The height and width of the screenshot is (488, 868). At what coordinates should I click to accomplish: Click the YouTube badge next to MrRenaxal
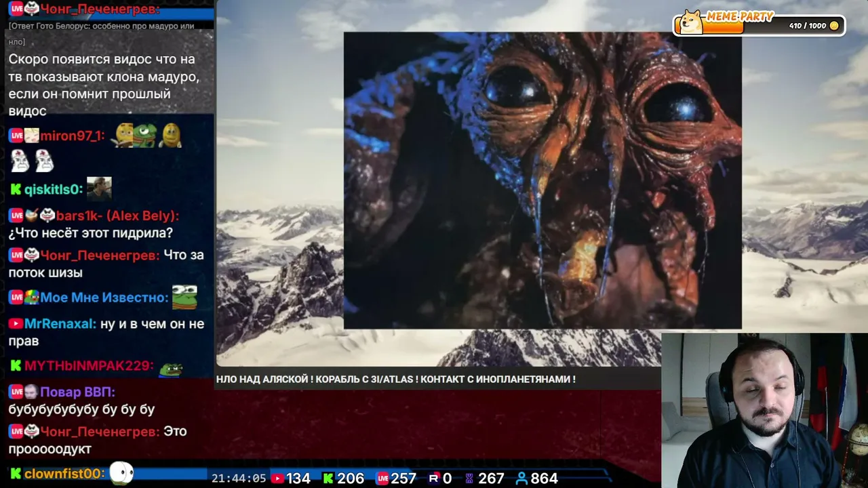pyautogui.click(x=16, y=324)
